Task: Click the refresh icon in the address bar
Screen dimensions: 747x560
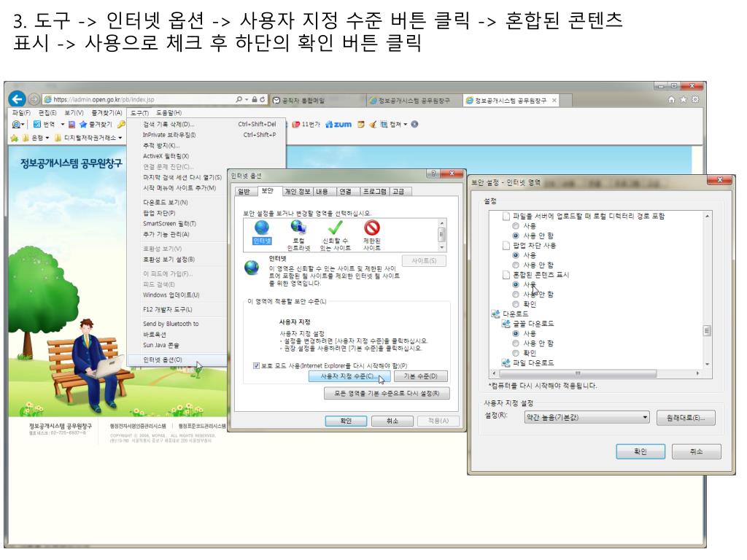Action: coord(263,99)
